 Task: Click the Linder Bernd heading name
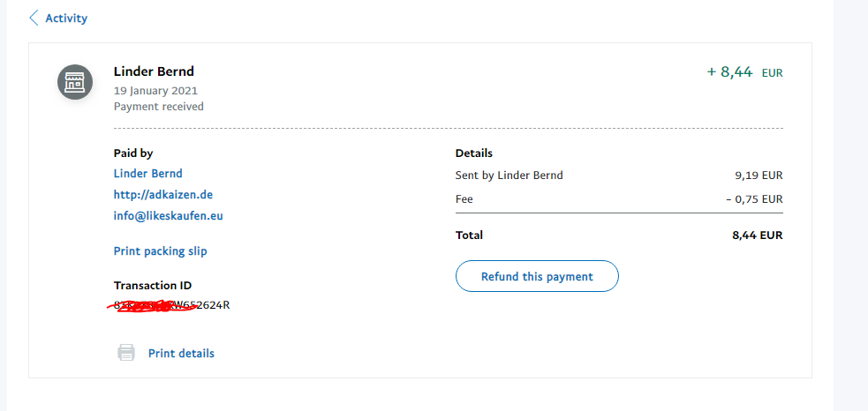(x=154, y=71)
